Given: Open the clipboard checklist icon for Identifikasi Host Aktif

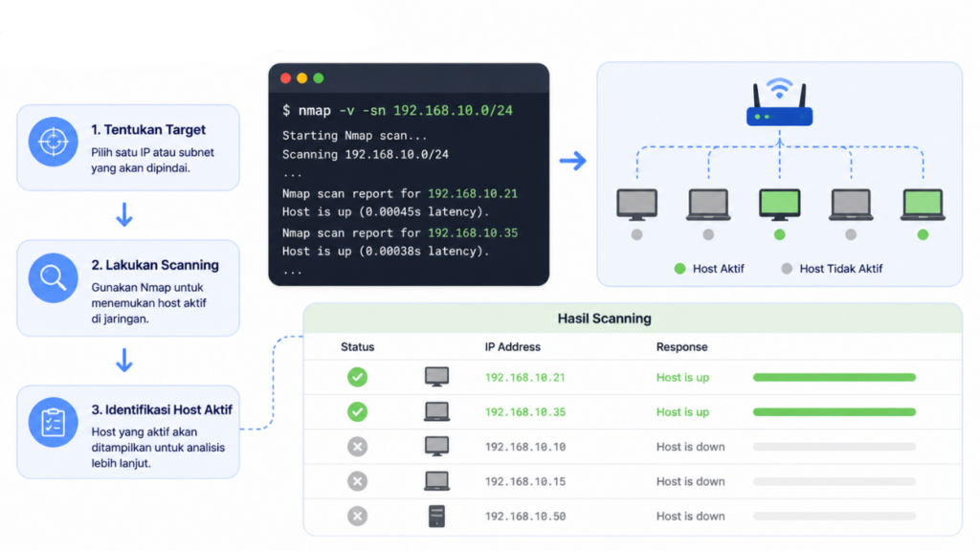Looking at the screenshot, I should point(54,422).
